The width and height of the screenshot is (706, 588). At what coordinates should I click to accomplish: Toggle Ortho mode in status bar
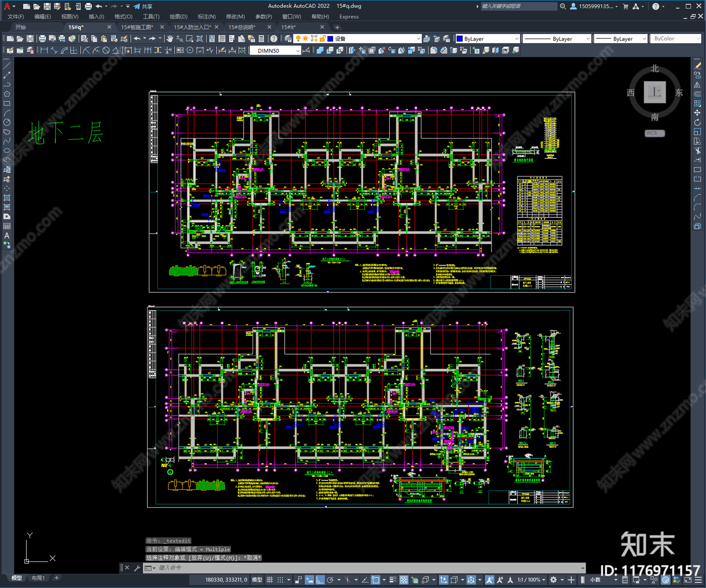pyautogui.click(x=320, y=580)
